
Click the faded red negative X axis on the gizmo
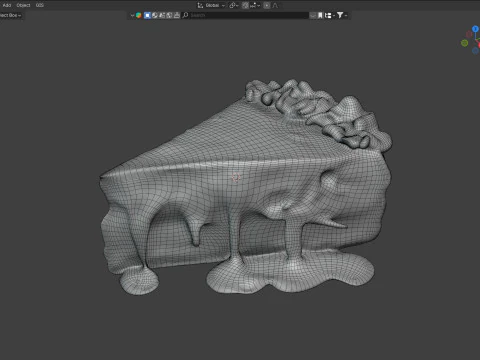tap(469, 34)
